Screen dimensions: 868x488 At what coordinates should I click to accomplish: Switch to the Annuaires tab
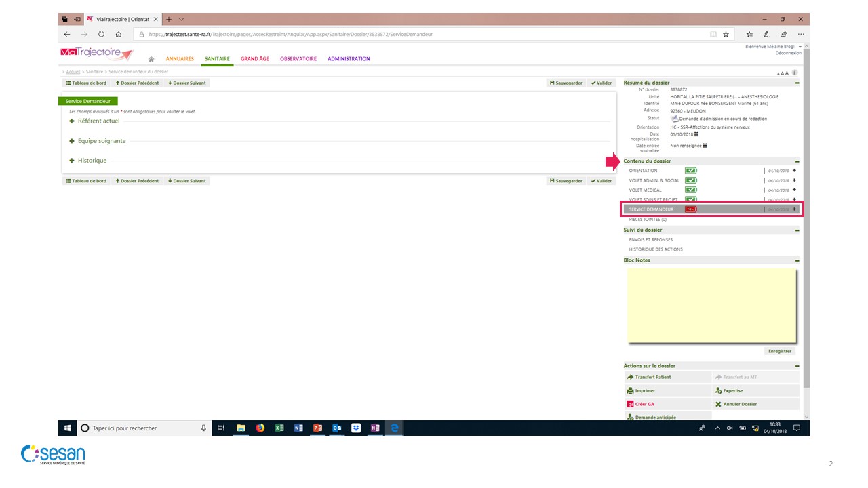(180, 59)
